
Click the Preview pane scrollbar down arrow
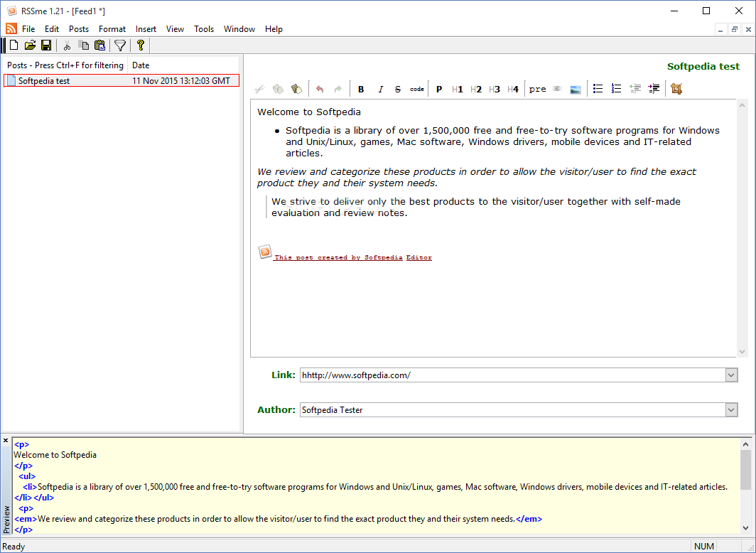pyautogui.click(x=745, y=527)
